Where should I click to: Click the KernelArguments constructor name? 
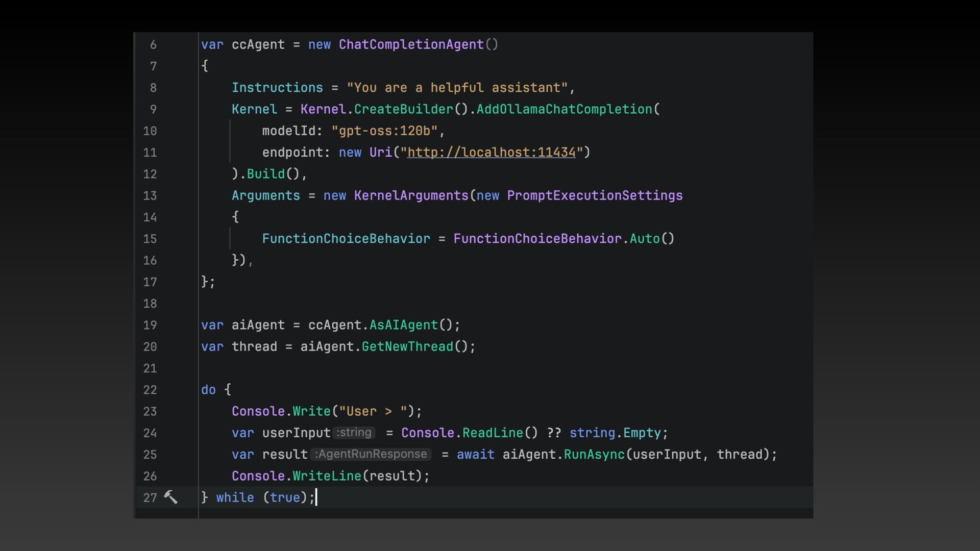coord(411,196)
